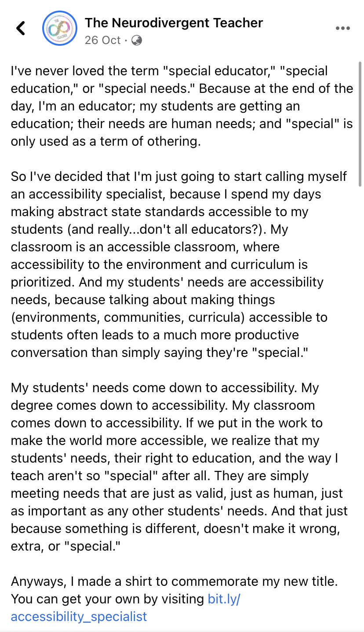The height and width of the screenshot is (632, 364).
Task: Open the bit.ly/ shirt link
Action: pyautogui.click(x=224, y=599)
